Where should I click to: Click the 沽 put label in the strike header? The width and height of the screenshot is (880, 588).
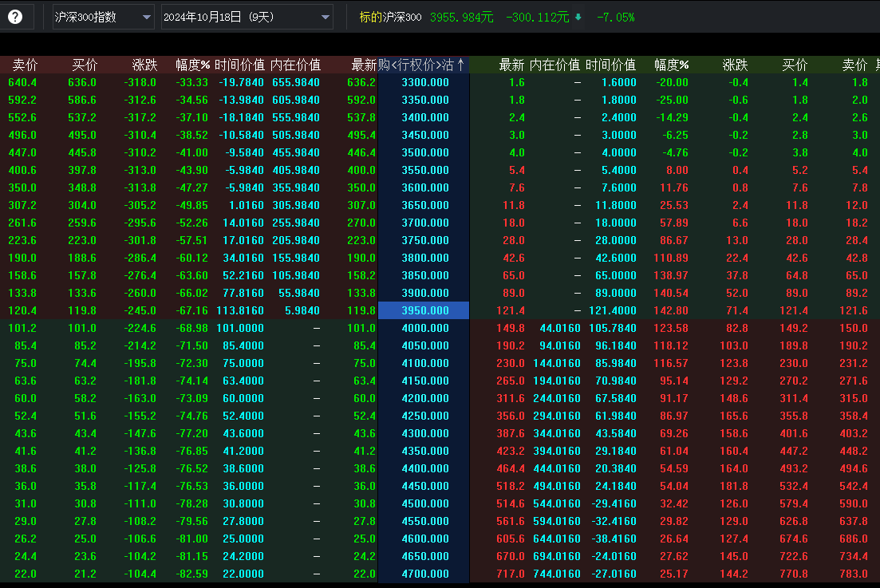pos(448,65)
